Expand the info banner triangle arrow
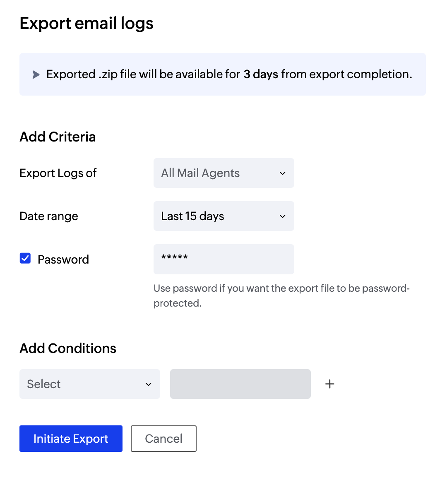 point(36,74)
